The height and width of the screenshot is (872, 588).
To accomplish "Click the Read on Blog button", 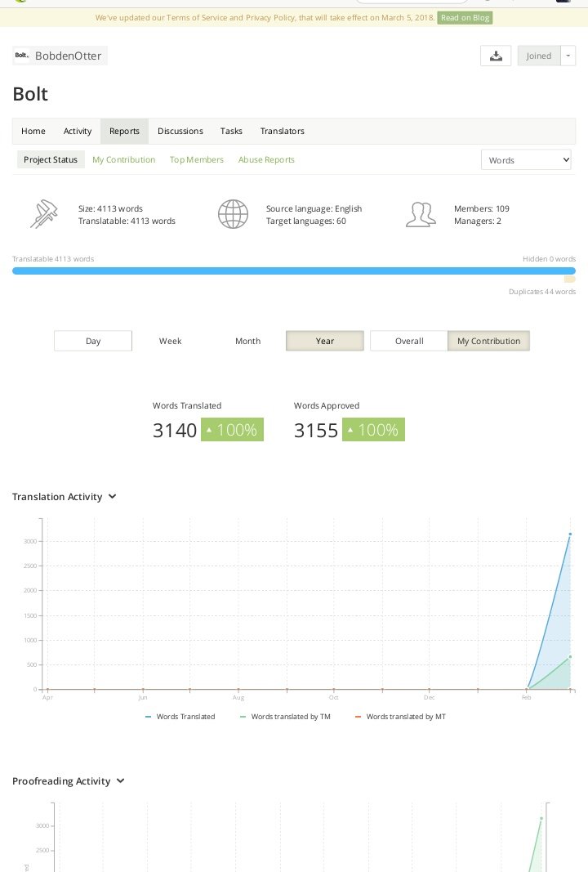I will pos(465,18).
